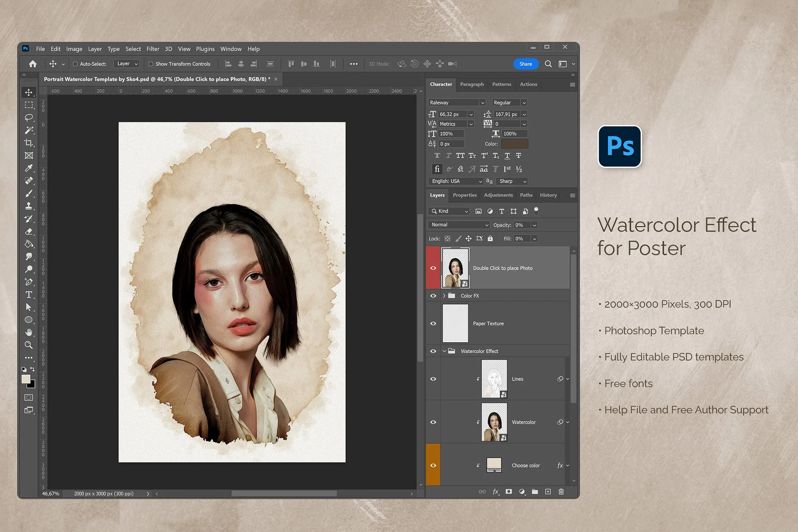The width and height of the screenshot is (798, 532).
Task: Click the Home icon in options bar
Action: (x=33, y=64)
